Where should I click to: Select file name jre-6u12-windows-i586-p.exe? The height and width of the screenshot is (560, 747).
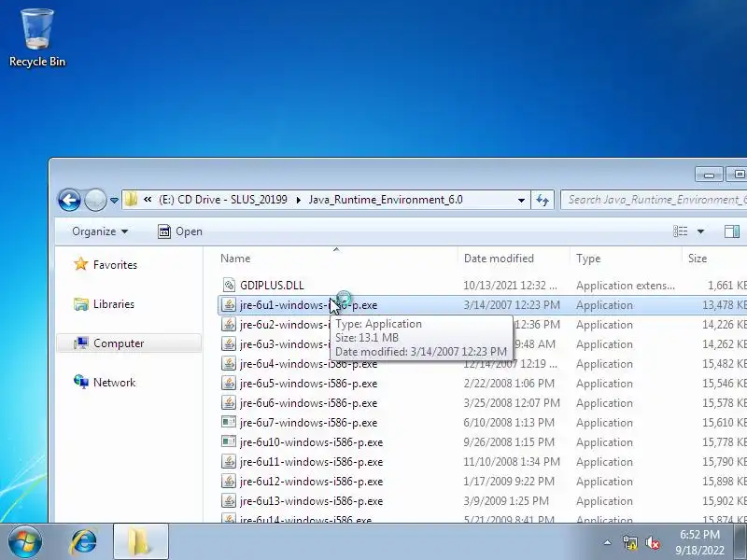(312, 482)
